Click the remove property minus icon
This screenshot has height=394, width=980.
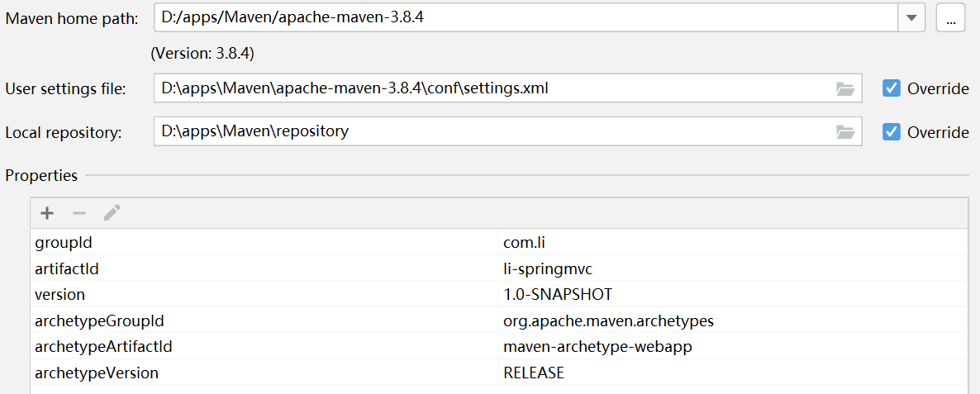[x=78, y=214]
